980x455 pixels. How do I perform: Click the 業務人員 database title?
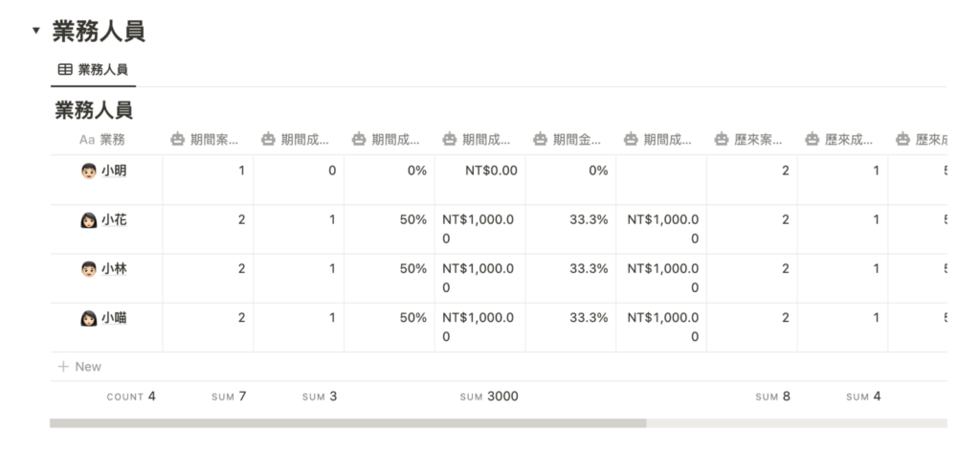(x=94, y=110)
